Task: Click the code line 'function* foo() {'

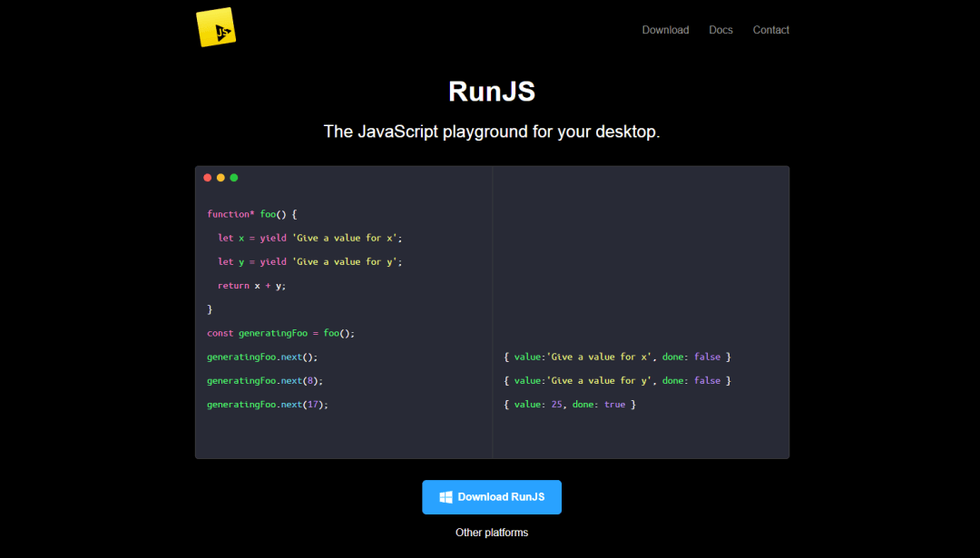Action: coord(252,214)
